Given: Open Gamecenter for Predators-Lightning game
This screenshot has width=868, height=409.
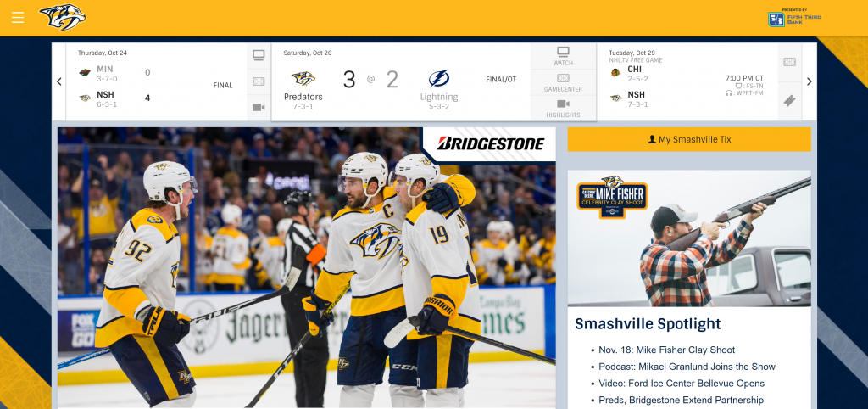Looking at the screenshot, I should 563,82.
